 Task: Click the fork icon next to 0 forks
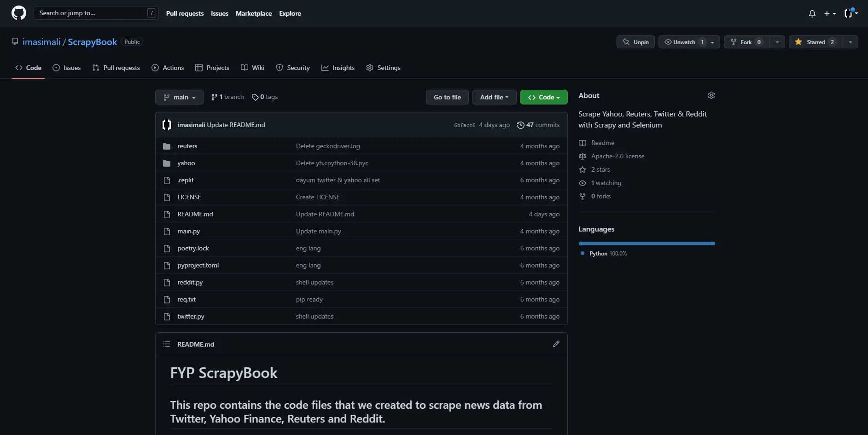pyautogui.click(x=583, y=196)
